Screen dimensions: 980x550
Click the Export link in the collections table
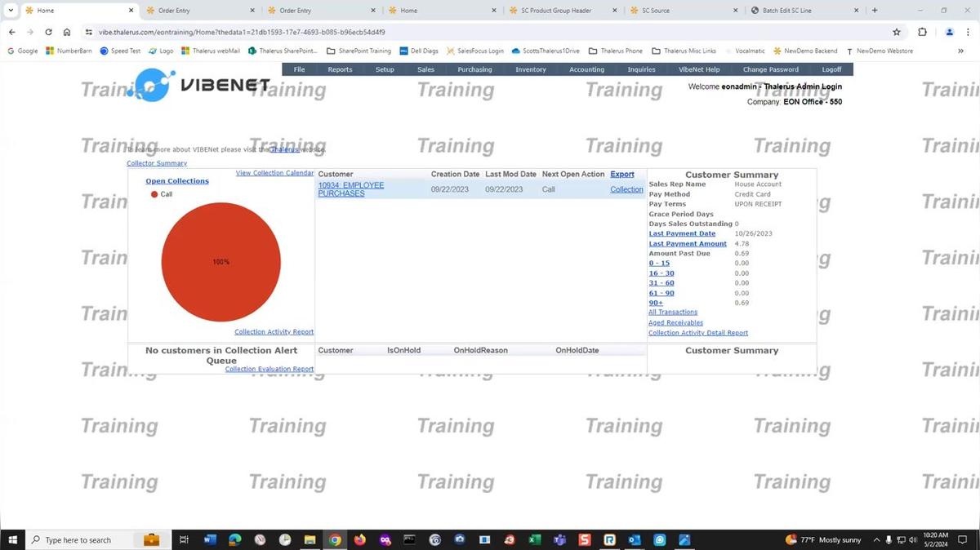click(x=621, y=174)
